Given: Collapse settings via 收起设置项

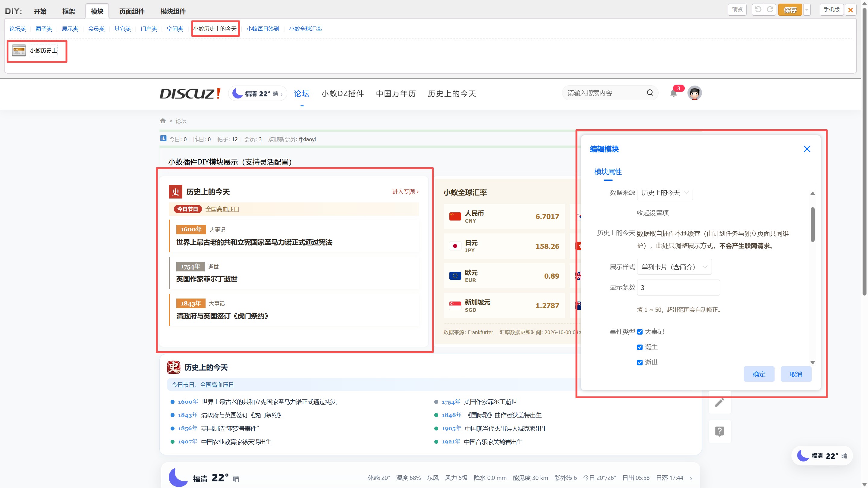Looking at the screenshot, I should point(653,213).
